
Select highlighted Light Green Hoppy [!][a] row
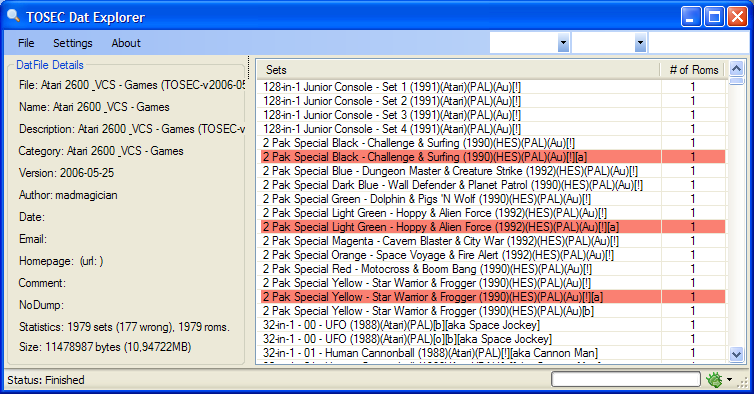click(493, 227)
